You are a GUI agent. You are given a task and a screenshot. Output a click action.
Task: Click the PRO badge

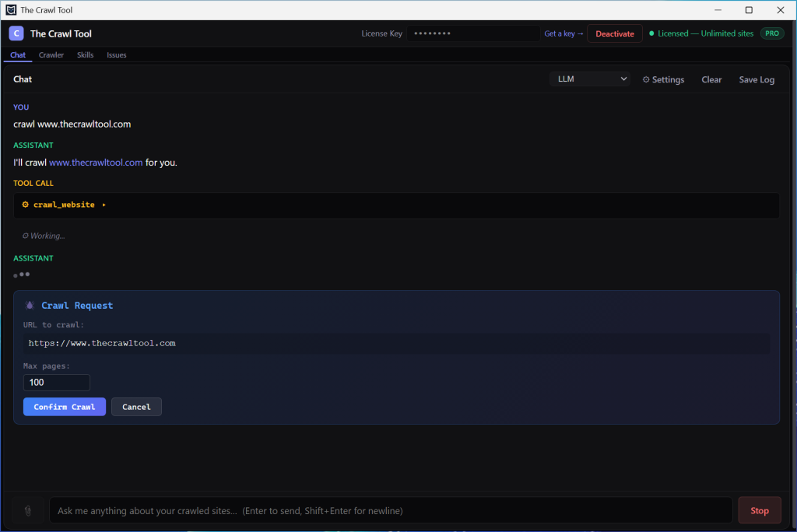pos(771,33)
